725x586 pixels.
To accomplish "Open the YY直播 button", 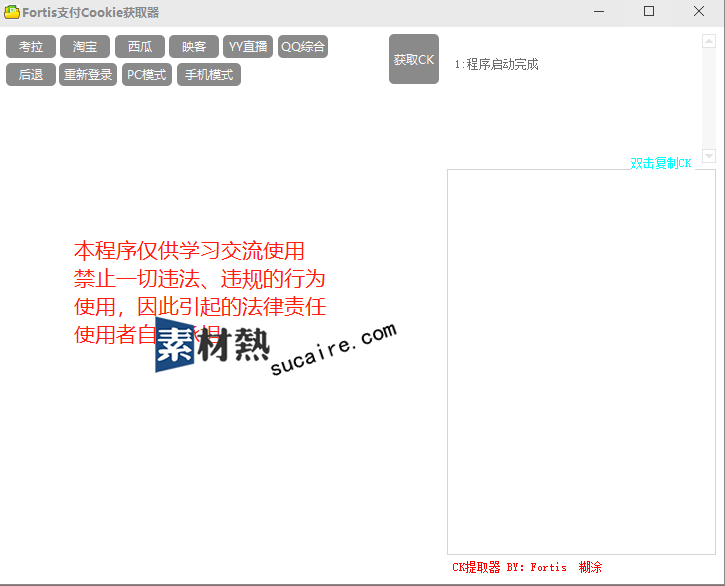I will point(248,47).
